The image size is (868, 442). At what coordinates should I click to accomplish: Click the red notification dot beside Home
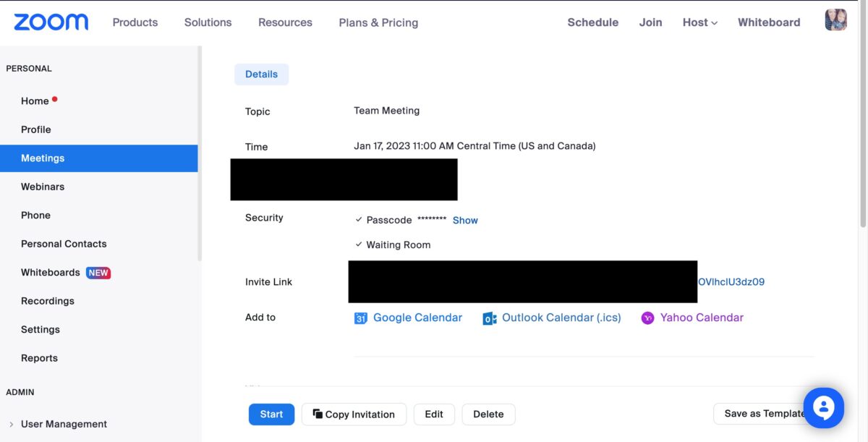click(55, 98)
